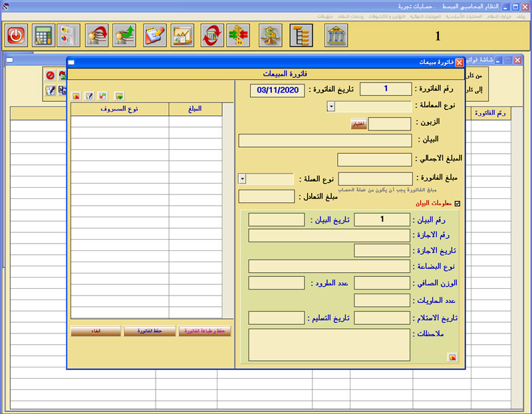Open the calculator toolbar icon
This screenshot has width=532, height=414.
click(x=43, y=35)
